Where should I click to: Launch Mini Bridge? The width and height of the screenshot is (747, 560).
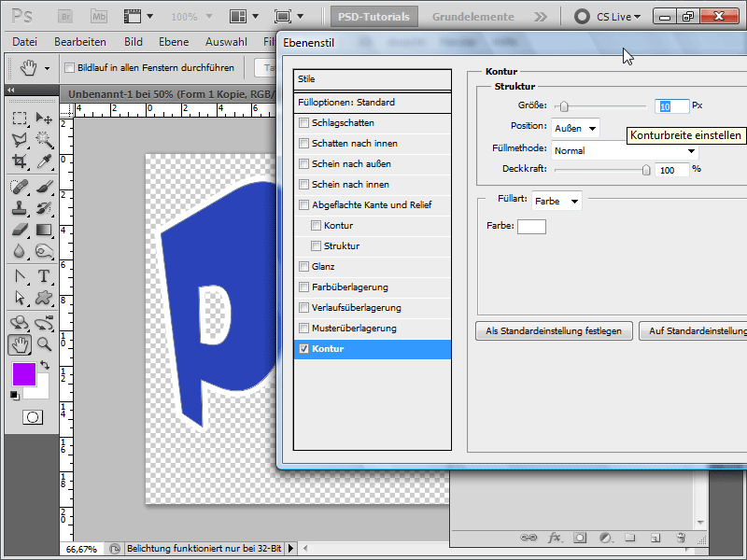[x=99, y=16]
